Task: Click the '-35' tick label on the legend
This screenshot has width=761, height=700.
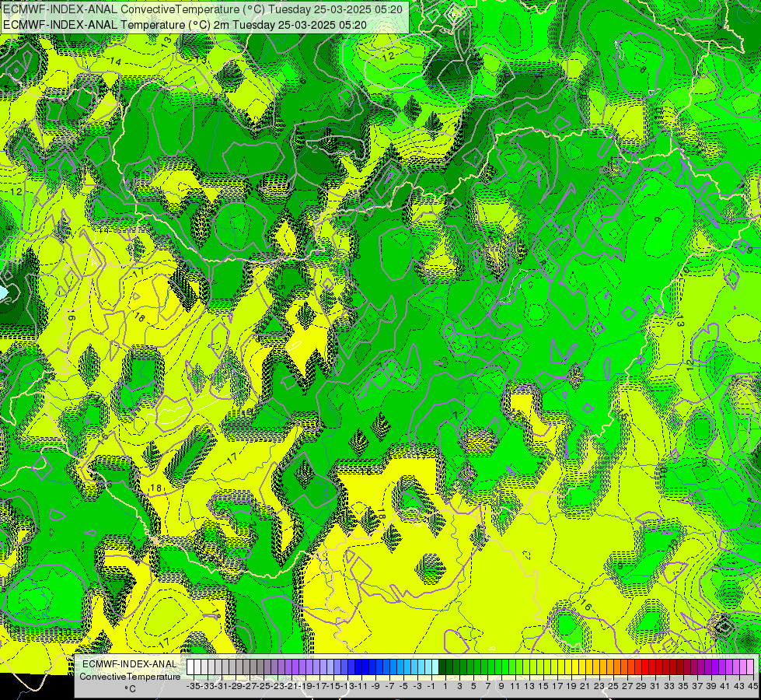Action: 194,686
